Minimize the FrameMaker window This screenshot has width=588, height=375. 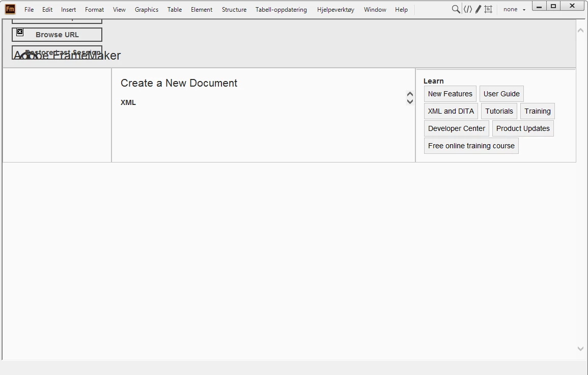539,6
